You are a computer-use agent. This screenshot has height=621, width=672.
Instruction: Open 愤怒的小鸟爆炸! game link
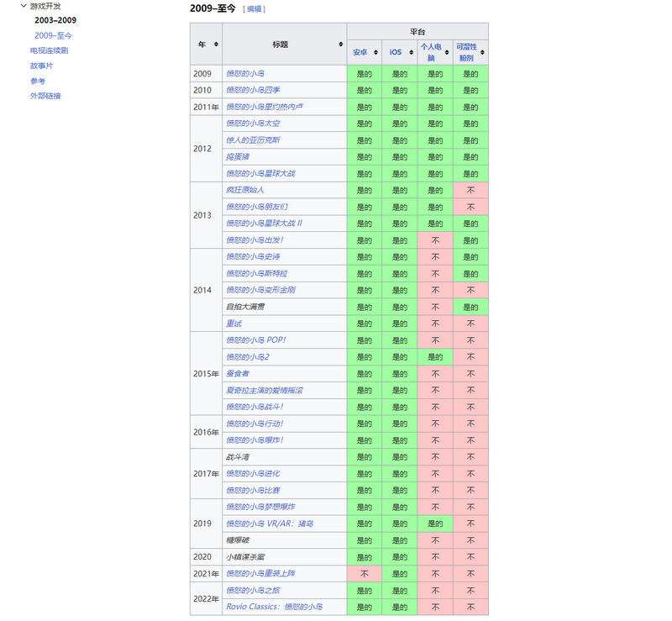click(255, 440)
